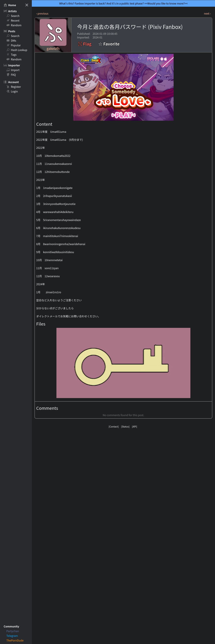Favorite this post
The width and height of the screenshot is (215, 644).
(109, 44)
